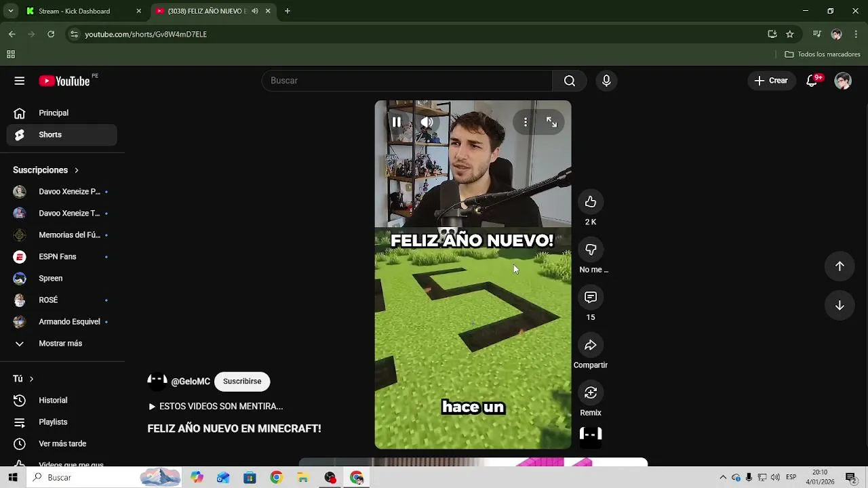Open the Short's three-dot options menu

coord(526,122)
